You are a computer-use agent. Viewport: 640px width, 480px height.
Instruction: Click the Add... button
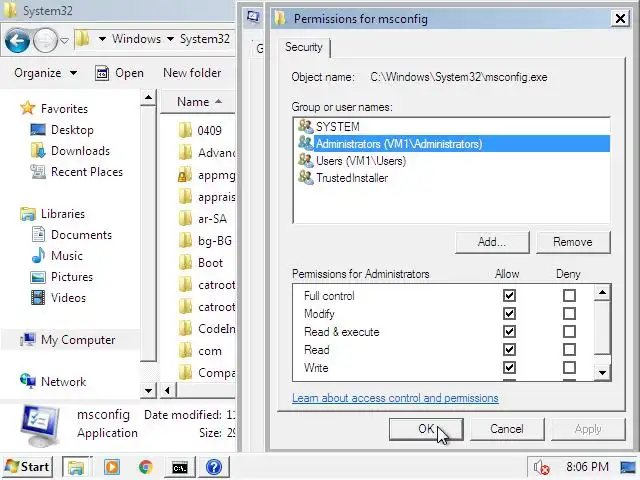pyautogui.click(x=492, y=242)
